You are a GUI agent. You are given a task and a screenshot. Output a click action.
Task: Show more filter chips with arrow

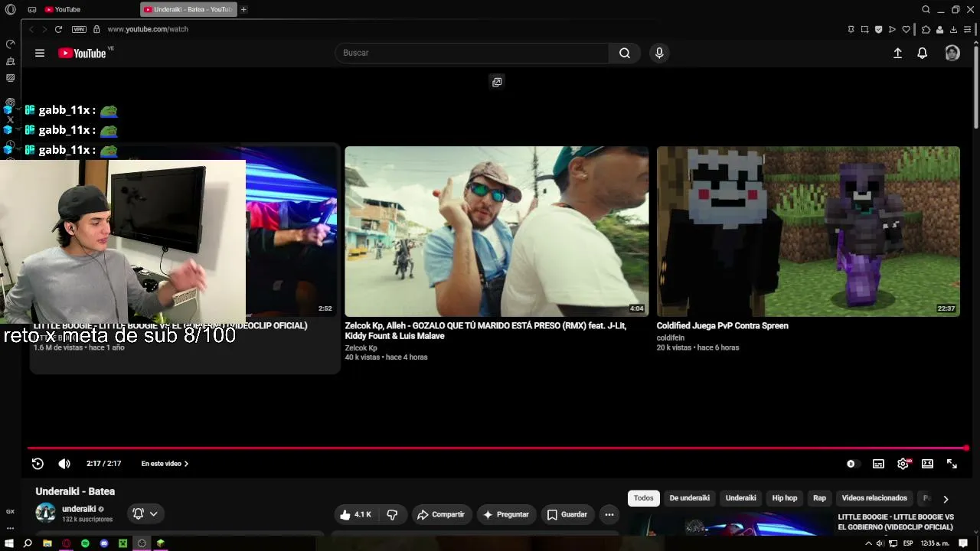(x=946, y=499)
